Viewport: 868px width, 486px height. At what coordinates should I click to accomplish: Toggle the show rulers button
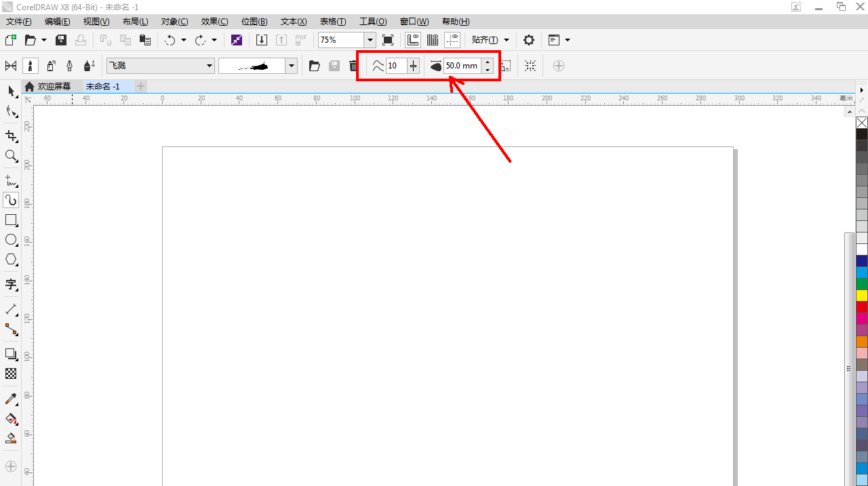click(412, 40)
